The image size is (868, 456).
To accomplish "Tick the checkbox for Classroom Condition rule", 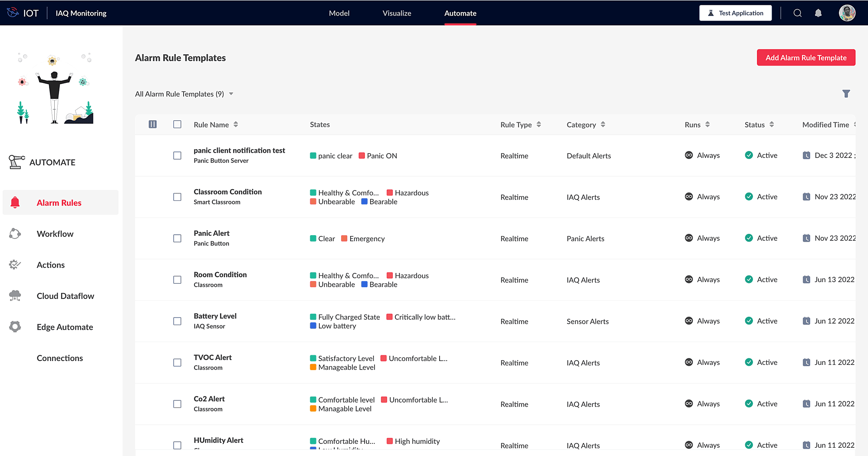I will tap(177, 197).
